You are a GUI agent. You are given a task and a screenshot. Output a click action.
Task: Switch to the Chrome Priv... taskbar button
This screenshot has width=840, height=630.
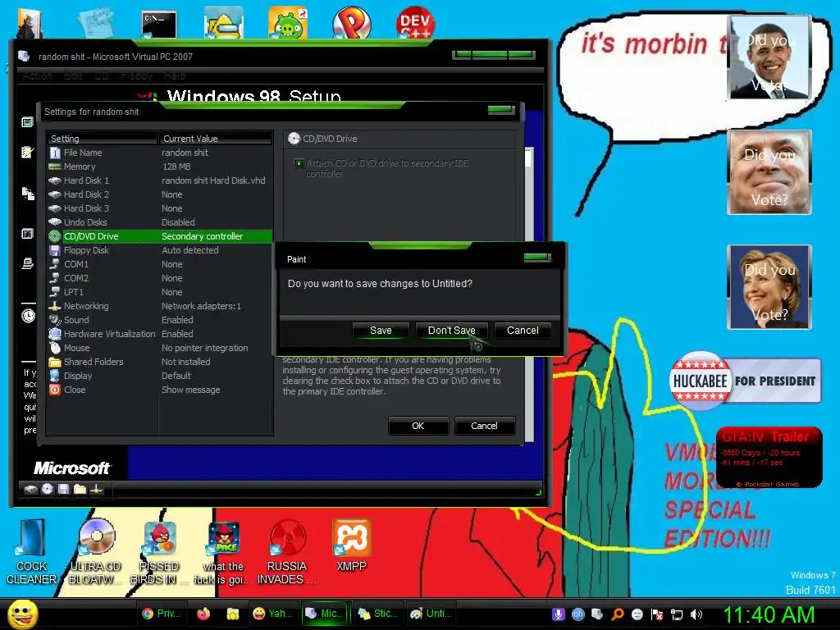pyautogui.click(x=162, y=614)
